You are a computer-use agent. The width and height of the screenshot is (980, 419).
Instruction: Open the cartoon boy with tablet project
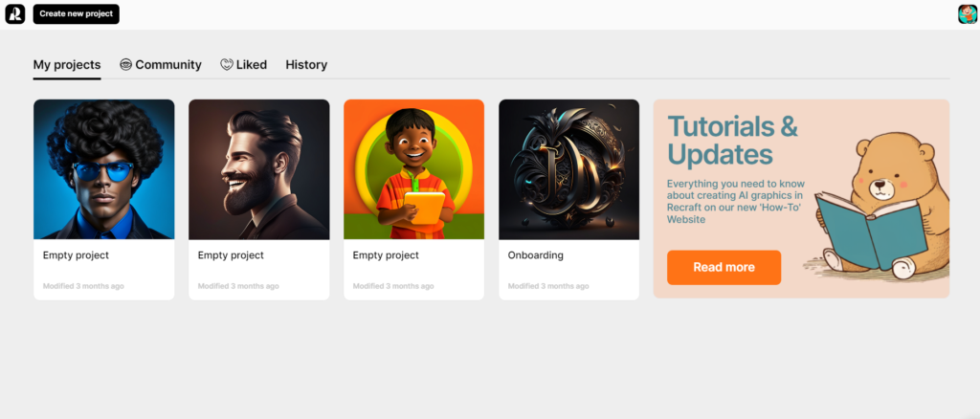(413, 169)
